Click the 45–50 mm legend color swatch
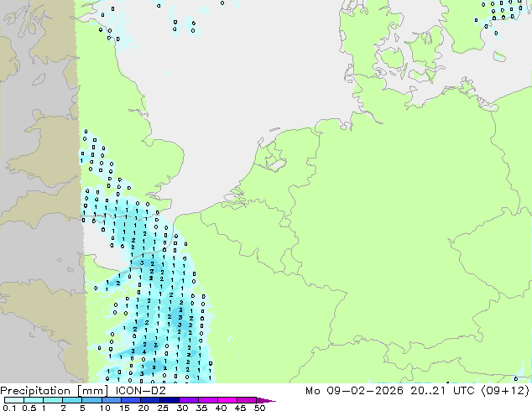 point(247,400)
